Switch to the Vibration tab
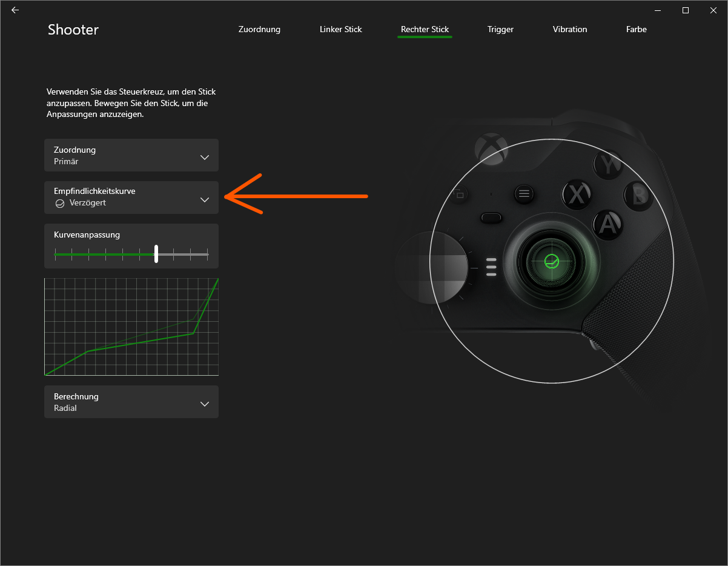Image resolution: width=728 pixels, height=566 pixels. coord(570,29)
